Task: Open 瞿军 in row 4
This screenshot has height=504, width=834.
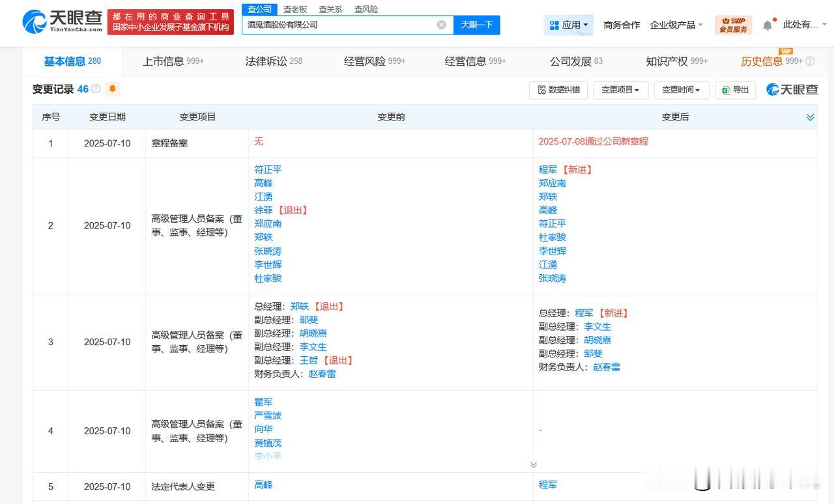Action: (x=263, y=402)
